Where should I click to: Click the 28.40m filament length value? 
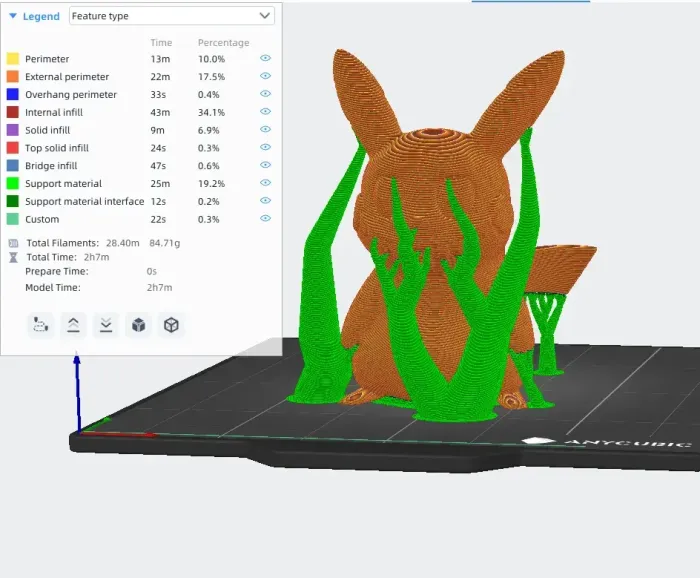click(x=123, y=243)
